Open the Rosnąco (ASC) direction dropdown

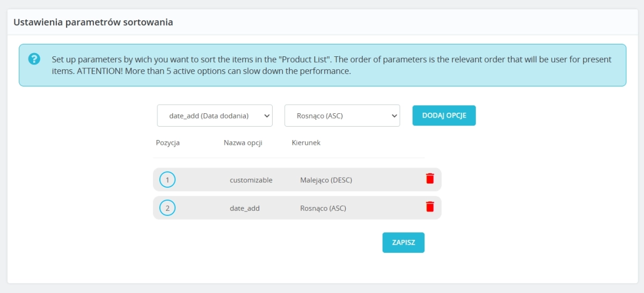tap(341, 115)
